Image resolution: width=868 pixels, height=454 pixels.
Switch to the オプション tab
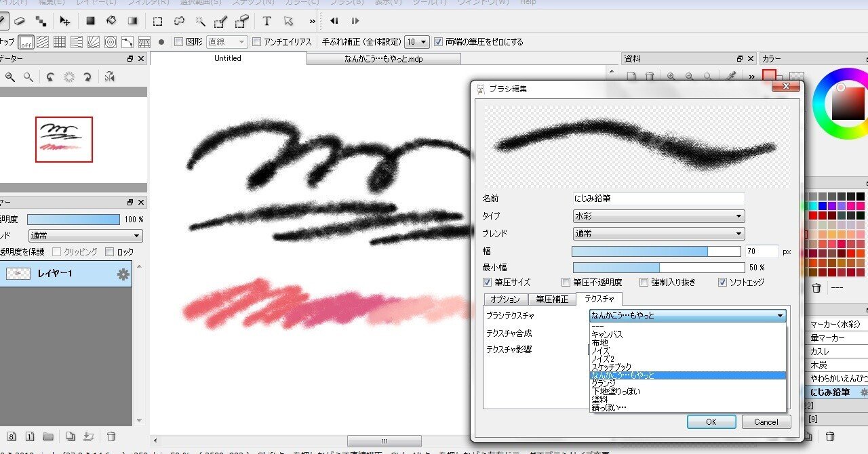tap(505, 299)
